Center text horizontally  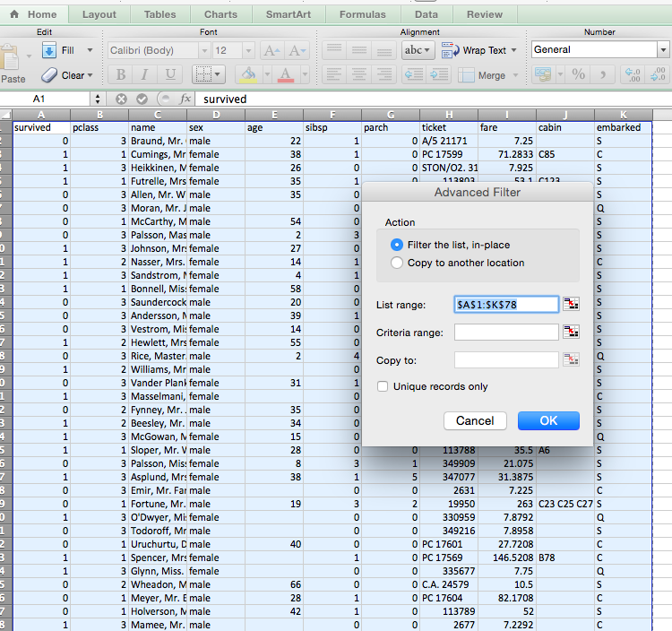click(x=359, y=75)
